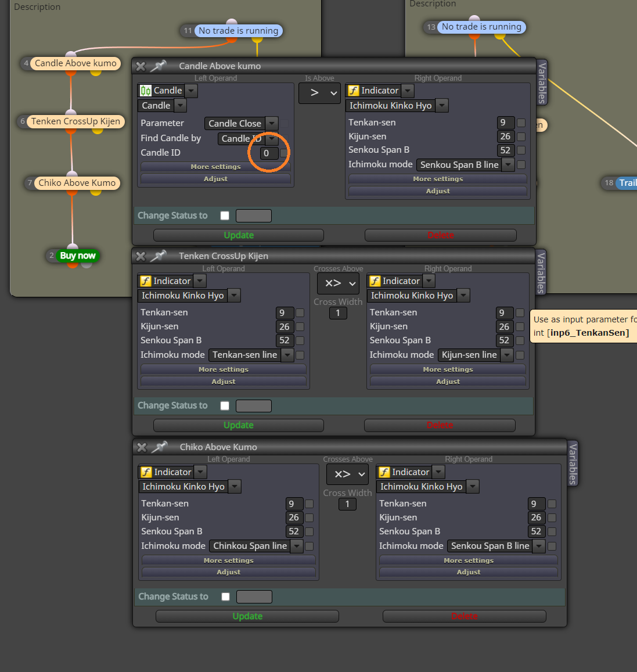Toggle Change Status to checkbox in Chiko Above Kumo
Image resolution: width=637 pixels, height=672 pixels.
pos(226,596)
